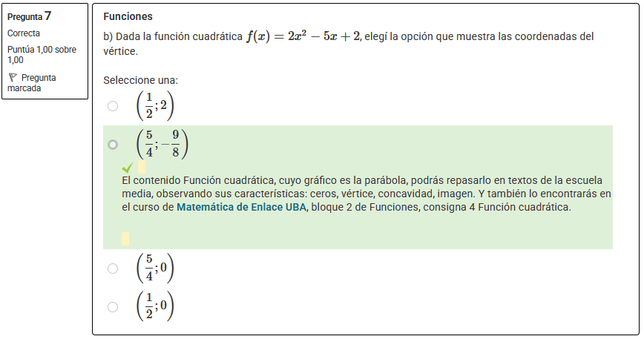Click the Funciones heading
The width and height of the screenshot is (644, 339).
(128, 16)
